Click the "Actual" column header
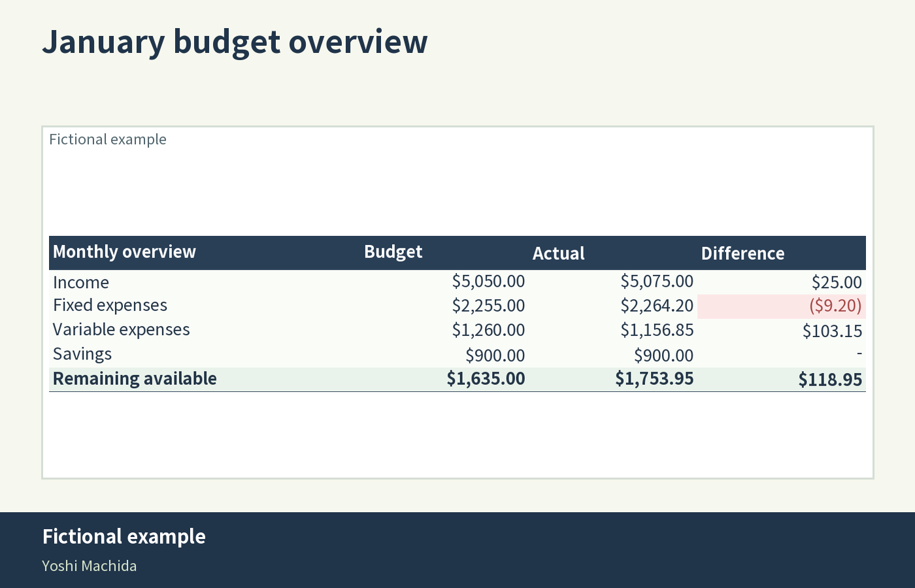The image size is (915, 588). point(559,253)
